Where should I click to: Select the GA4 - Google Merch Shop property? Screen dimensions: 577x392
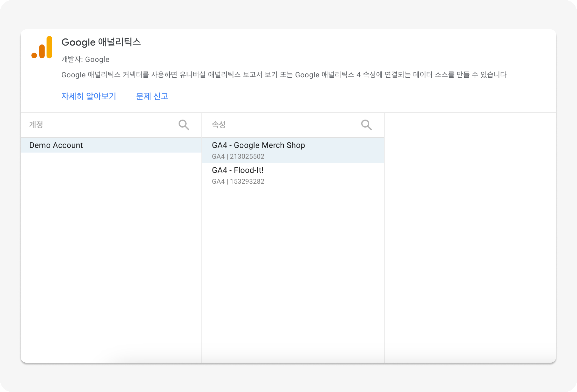293,150
